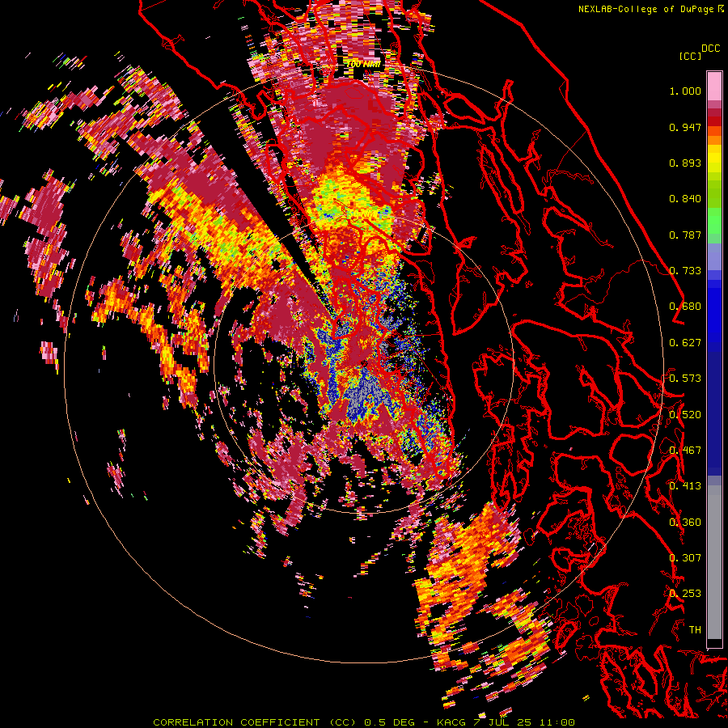Click the 0.360 legend value
This screenshot has width=728, height=728.
685,523
